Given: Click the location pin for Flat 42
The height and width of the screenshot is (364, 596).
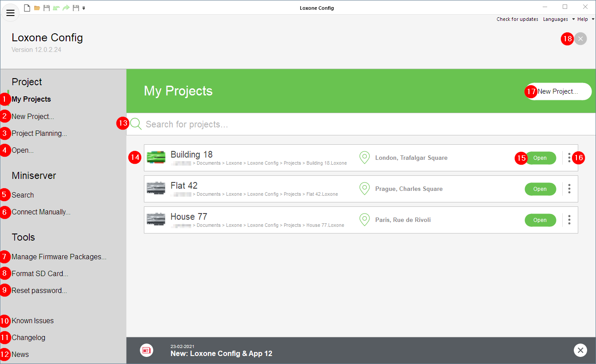Looking at the screenshot, I should (364, 189).
